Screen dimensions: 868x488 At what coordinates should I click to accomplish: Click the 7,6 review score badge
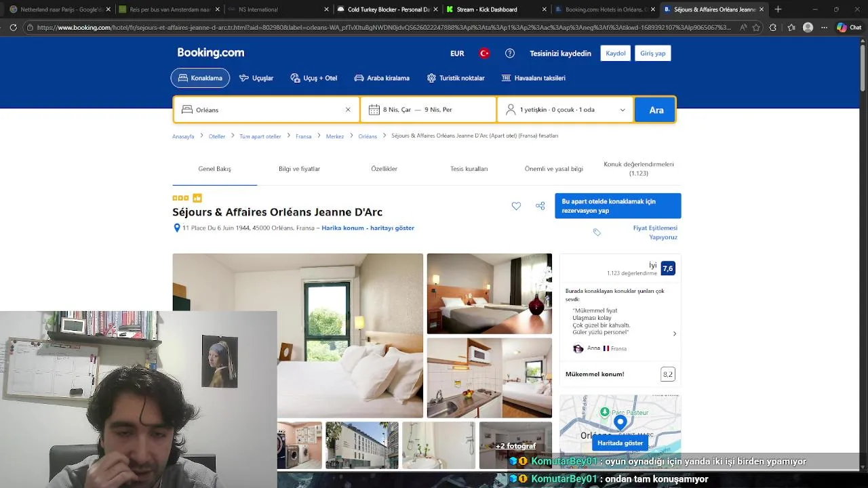tap(668, 268)
